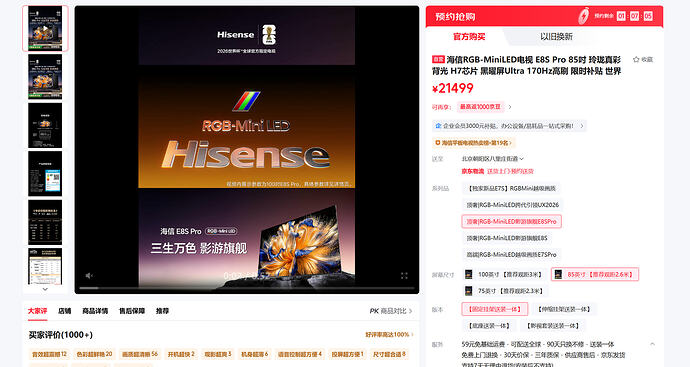Switch to the 以旧换新 tab
690x367 pixels.
coord(556,37)
